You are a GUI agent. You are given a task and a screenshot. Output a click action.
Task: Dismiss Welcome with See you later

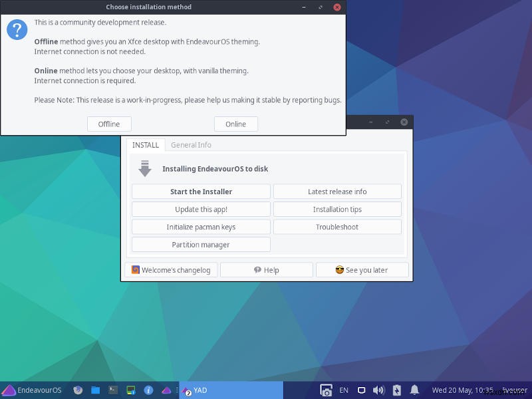click(x=362, y=269)
